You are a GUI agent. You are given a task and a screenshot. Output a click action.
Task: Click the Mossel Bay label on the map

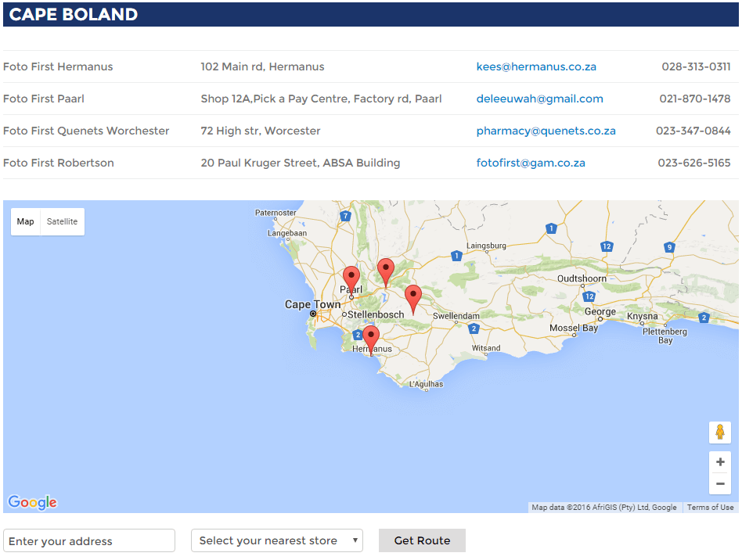[x=574, y=328]
